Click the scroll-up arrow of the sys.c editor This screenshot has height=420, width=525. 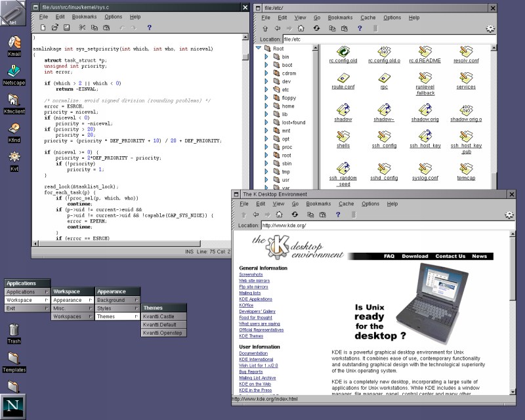coord(245,37)
